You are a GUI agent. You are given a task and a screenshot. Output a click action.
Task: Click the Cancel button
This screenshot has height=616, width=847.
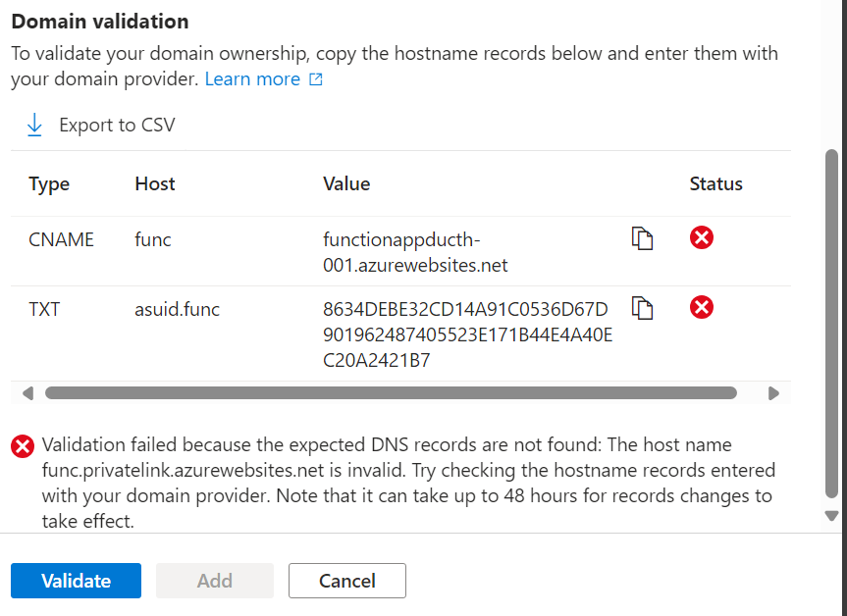pos(346,581)
